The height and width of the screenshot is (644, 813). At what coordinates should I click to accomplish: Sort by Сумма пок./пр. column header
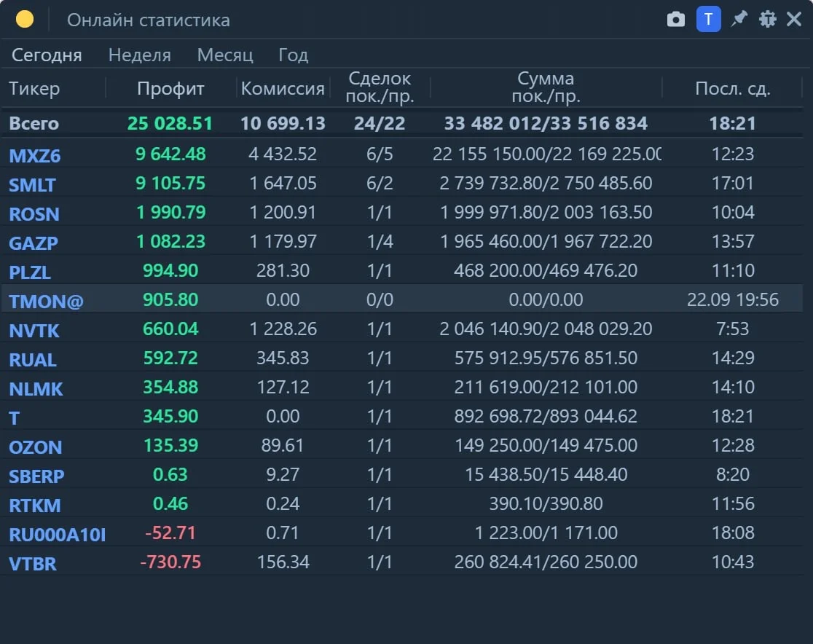tap(546, 87)
